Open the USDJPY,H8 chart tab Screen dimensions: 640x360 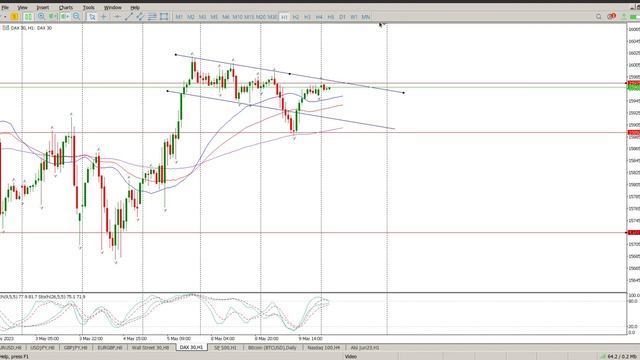42,348
